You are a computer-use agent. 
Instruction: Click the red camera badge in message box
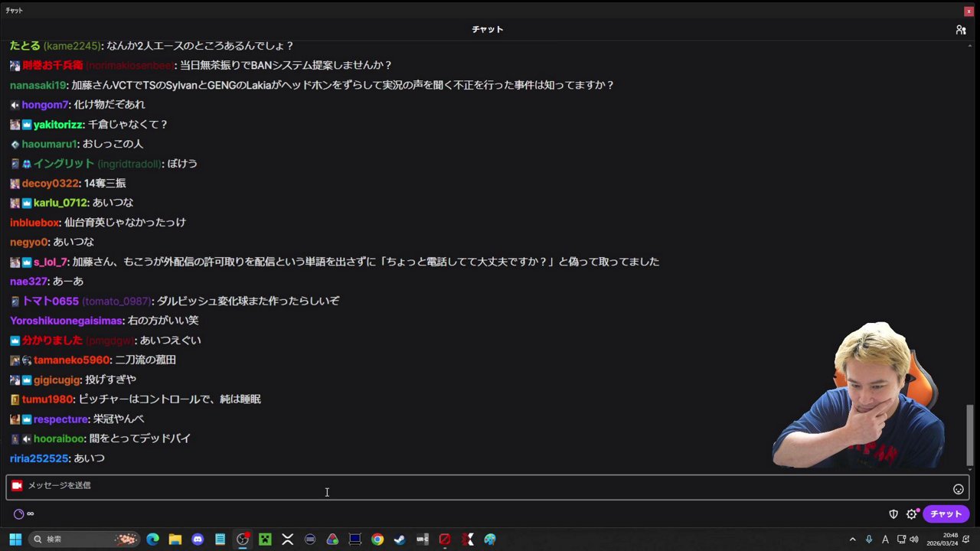(15, 485)
